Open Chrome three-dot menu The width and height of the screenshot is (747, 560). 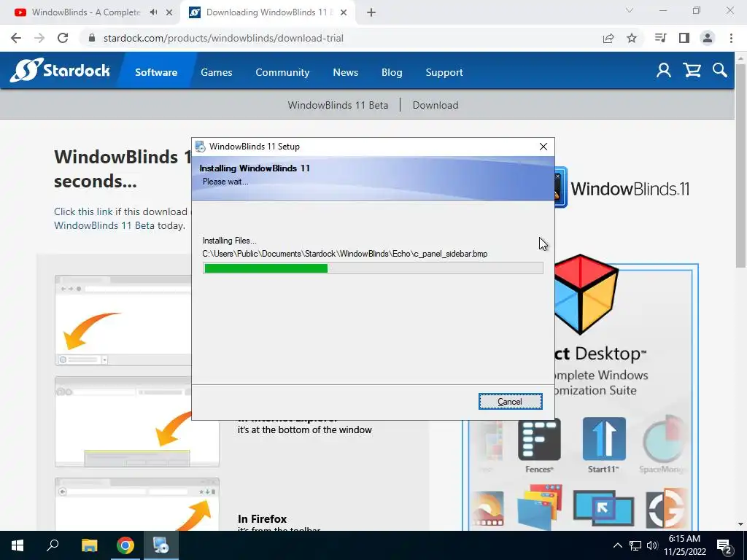[731, 38]
